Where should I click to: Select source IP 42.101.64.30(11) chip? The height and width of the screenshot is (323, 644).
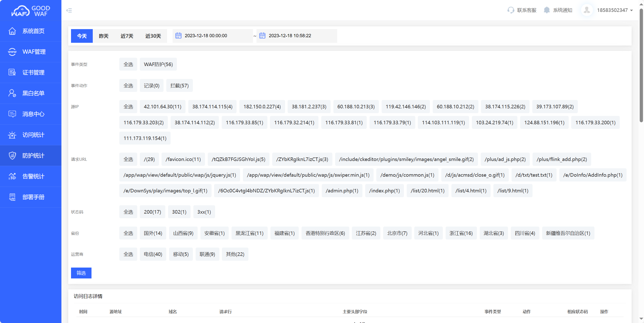pyautogui.click(x=163, y=106)
